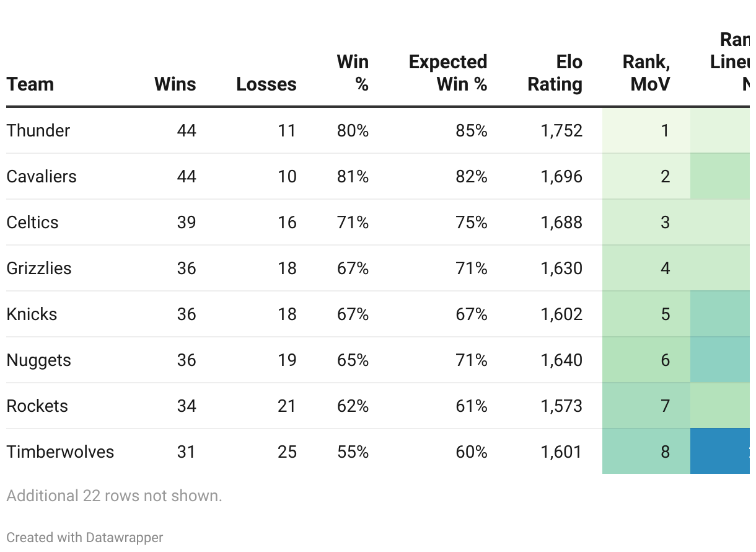
Task: Click the Celtics team name
Action: coord(33,223)
